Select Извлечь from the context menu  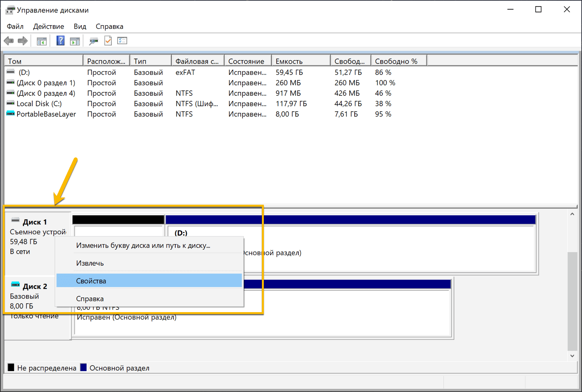149,263
